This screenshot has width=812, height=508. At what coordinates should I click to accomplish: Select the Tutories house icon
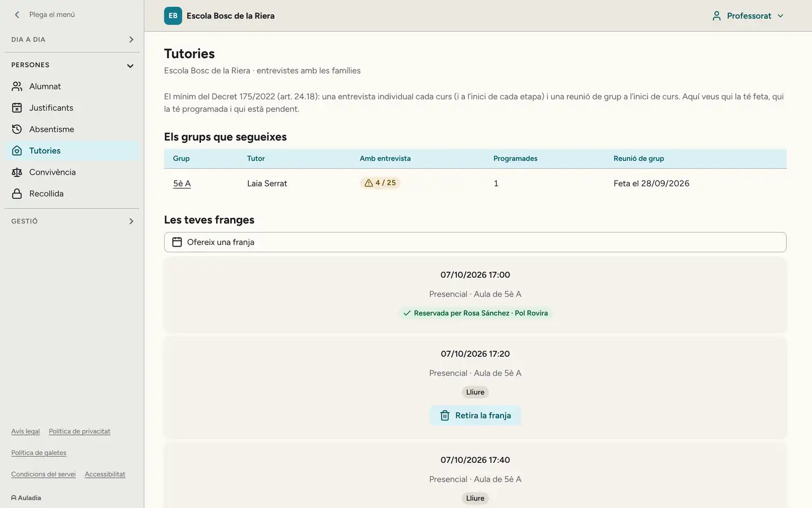(x=17, y=151)
